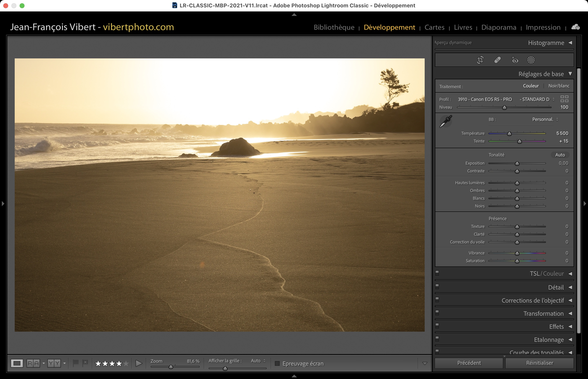Click the Réinitialiser button
Image resolution: width=588 pixels, height=379 pixels.
(539, 363)
